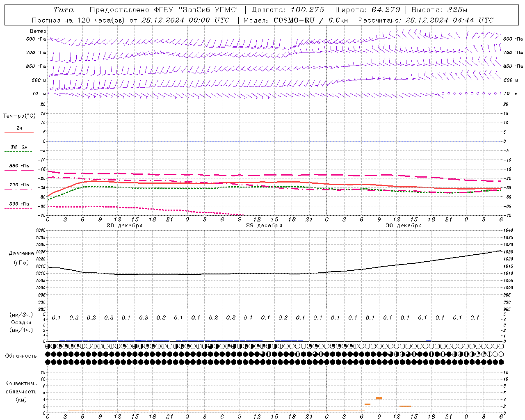This screenshot has width=525, height=420.
Task: Click the orange bar just after hour 6
Action: point(367,404)
